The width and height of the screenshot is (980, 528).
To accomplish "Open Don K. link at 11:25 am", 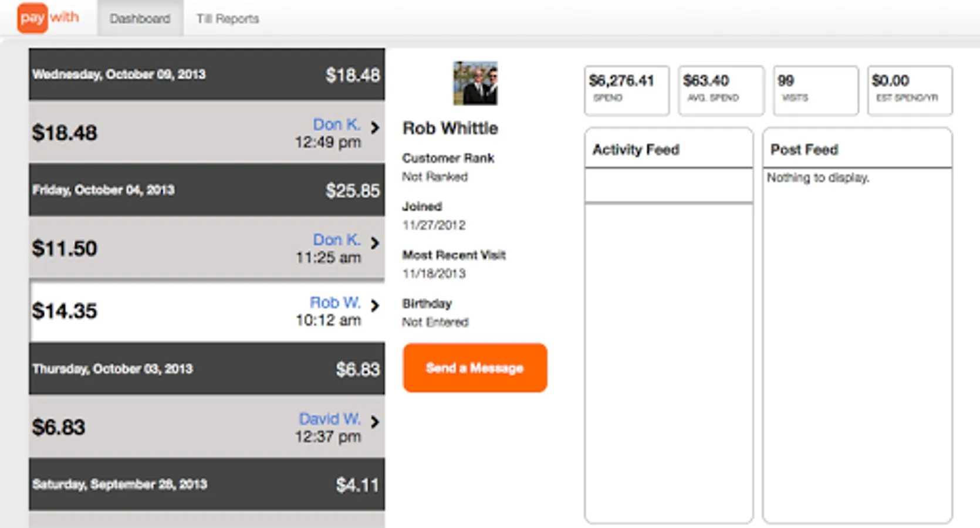I will (336, 240).
